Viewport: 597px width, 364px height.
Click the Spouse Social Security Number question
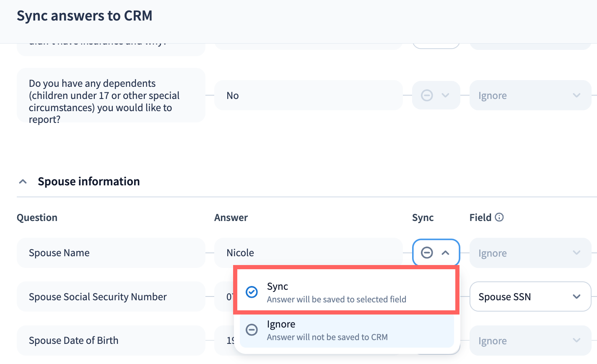point(111,296)
